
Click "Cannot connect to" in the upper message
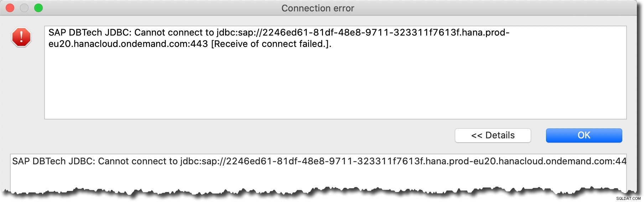click(x=174, y=32)
